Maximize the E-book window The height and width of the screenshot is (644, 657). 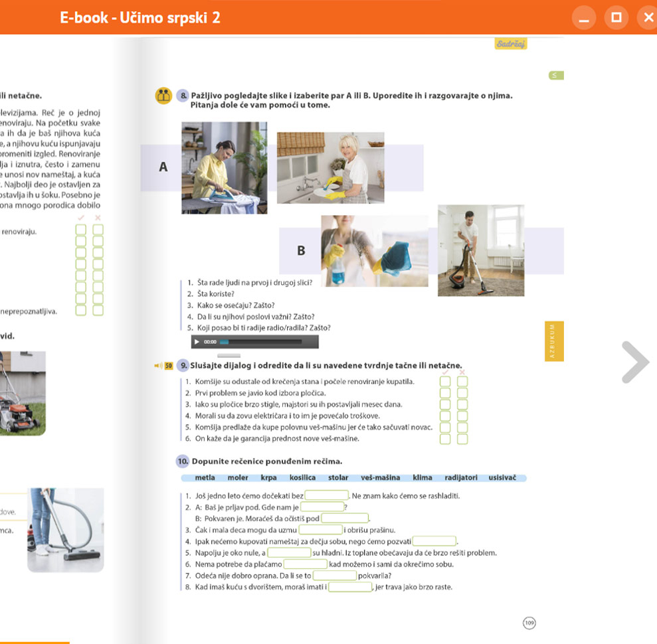(616, 17)
